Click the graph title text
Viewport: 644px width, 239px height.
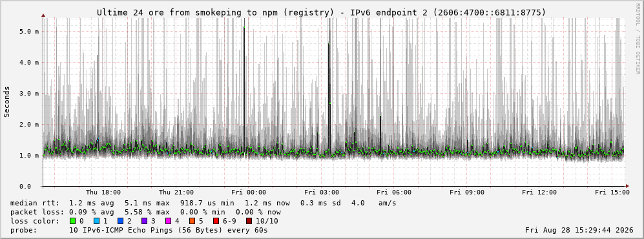[x=322, y=13]
